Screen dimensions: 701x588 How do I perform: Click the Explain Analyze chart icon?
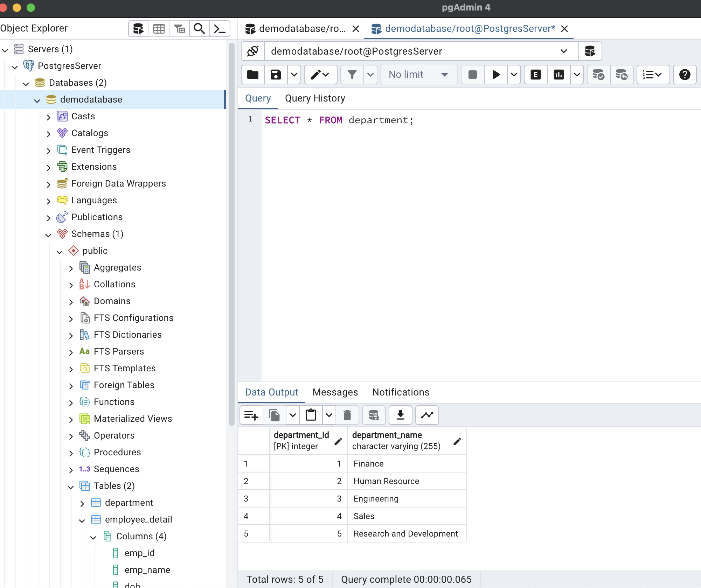[x=559, y=75]
